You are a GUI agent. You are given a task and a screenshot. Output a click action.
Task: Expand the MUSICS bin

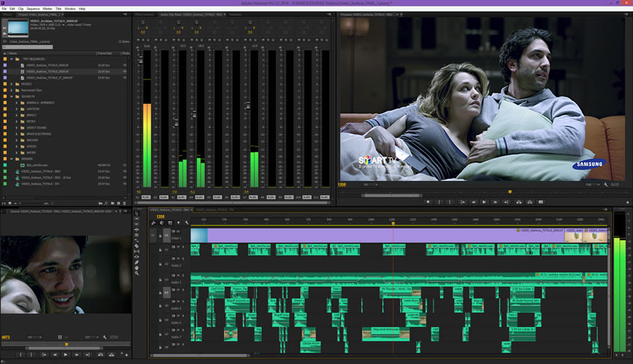[x=12, y=84]
